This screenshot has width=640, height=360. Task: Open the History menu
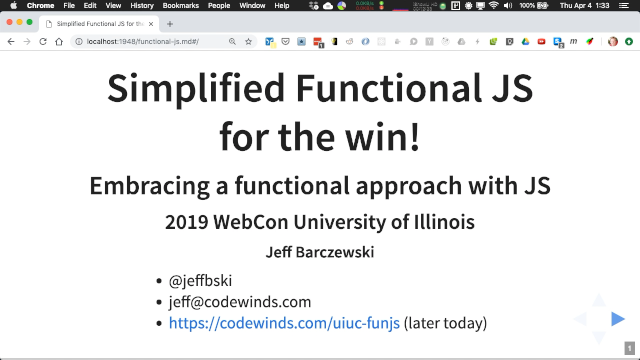(x=142, y=5)
